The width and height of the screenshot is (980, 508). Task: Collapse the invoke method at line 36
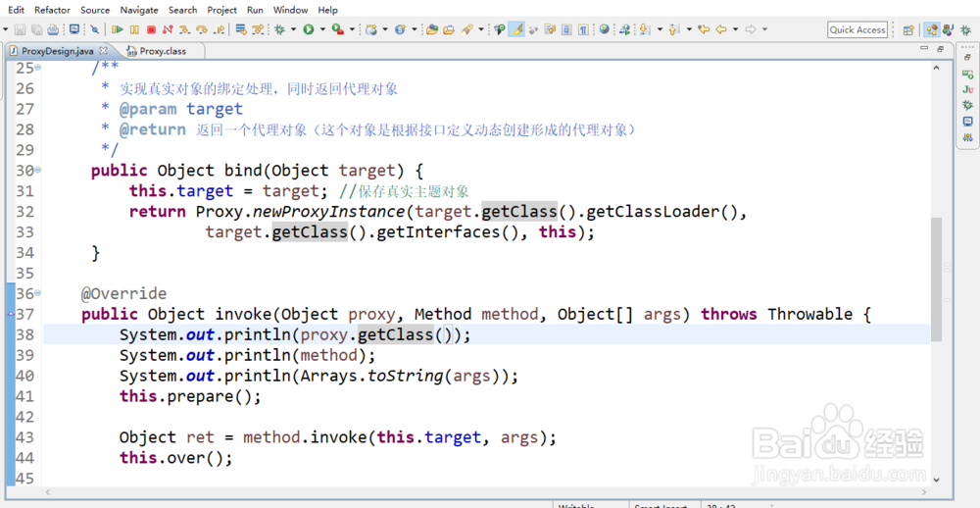(38, 293)
